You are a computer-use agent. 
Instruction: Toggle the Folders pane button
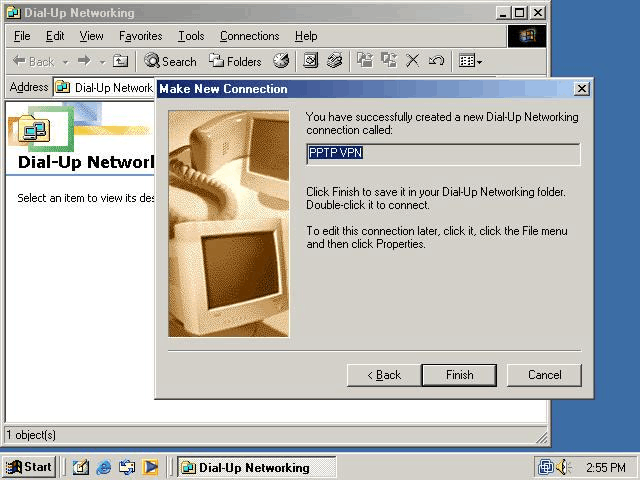pos(235,61)
